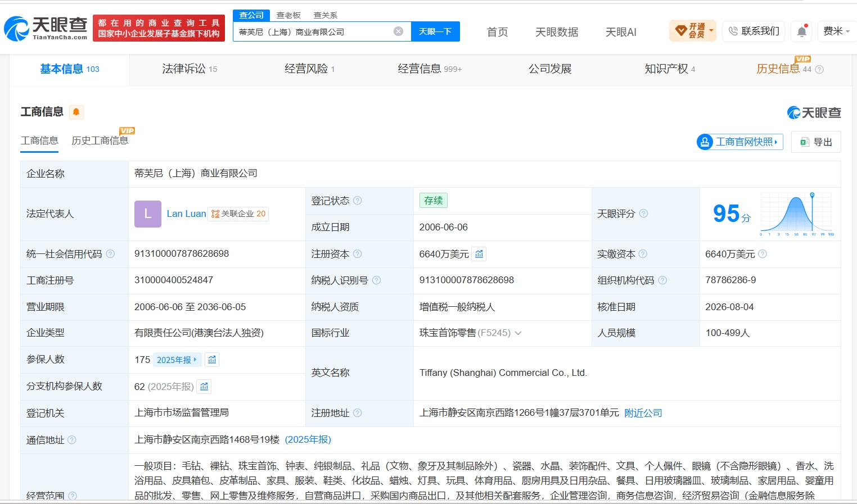Open the help icon beside 历史信息 tab

[819, 70]
